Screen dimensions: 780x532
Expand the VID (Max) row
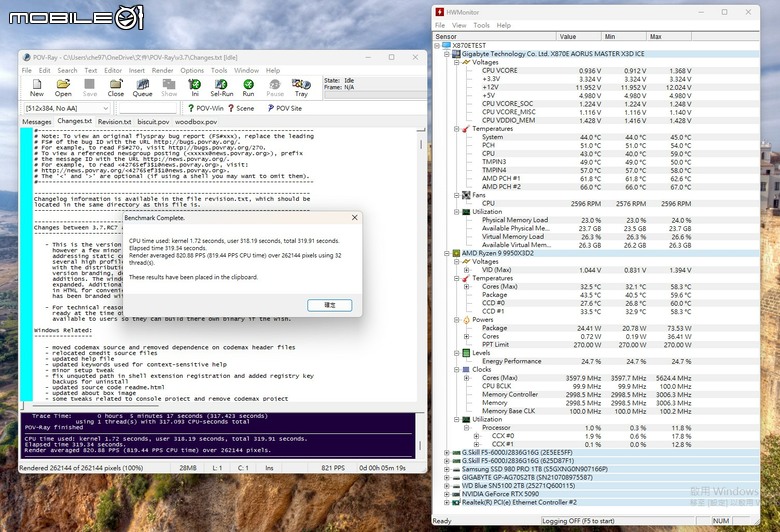point(467,270)
